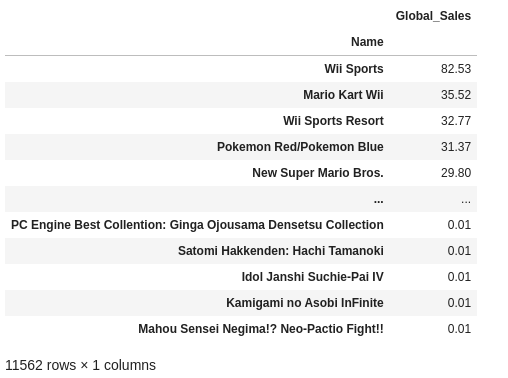Screen dimensions: 508x378
Task: Click the 82.53 sales value
Action: pyautogui.click(x=456, y=69)
